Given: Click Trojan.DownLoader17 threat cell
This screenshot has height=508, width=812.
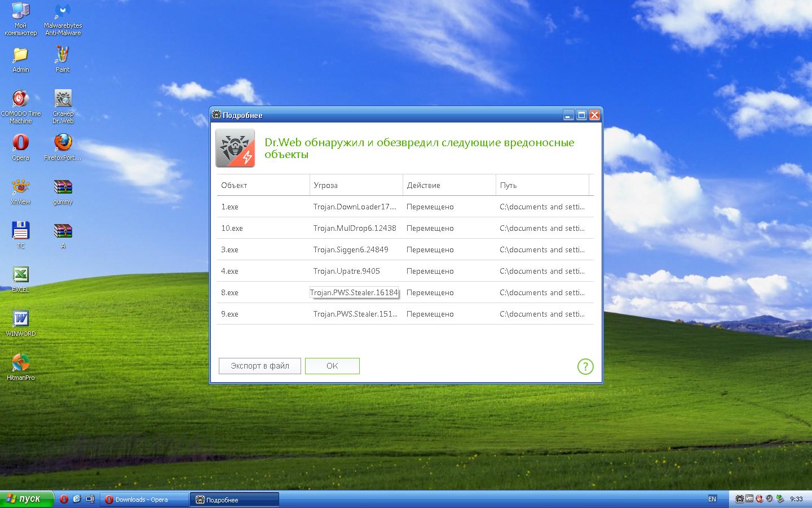Looking at the screenshot, I should (x=355, y=207).
